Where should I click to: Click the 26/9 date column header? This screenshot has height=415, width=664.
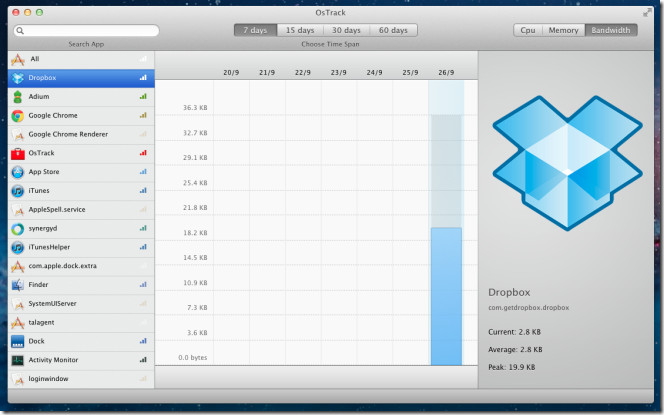(446, 72)
